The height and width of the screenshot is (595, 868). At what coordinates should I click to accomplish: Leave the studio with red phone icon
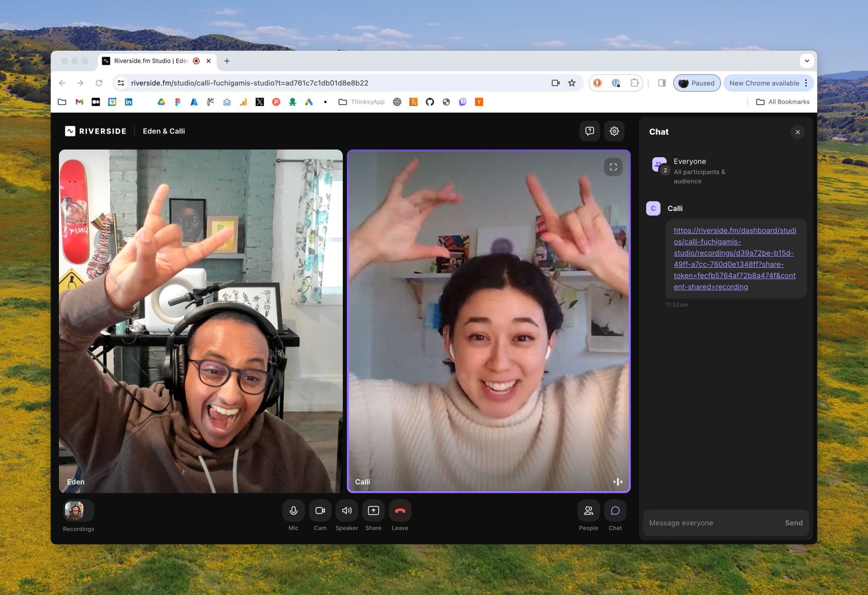(x=400, y=511)
